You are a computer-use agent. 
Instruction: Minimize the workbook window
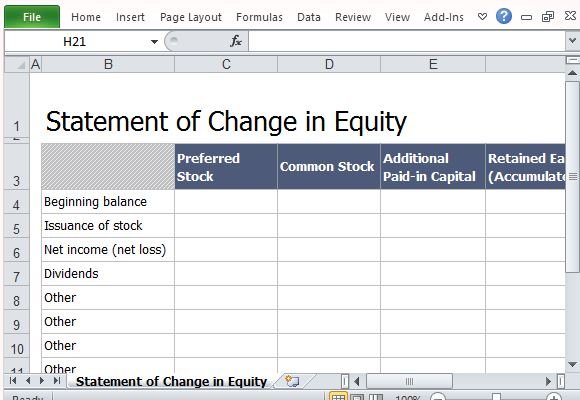pyautogui.click(x=526, y=17)
